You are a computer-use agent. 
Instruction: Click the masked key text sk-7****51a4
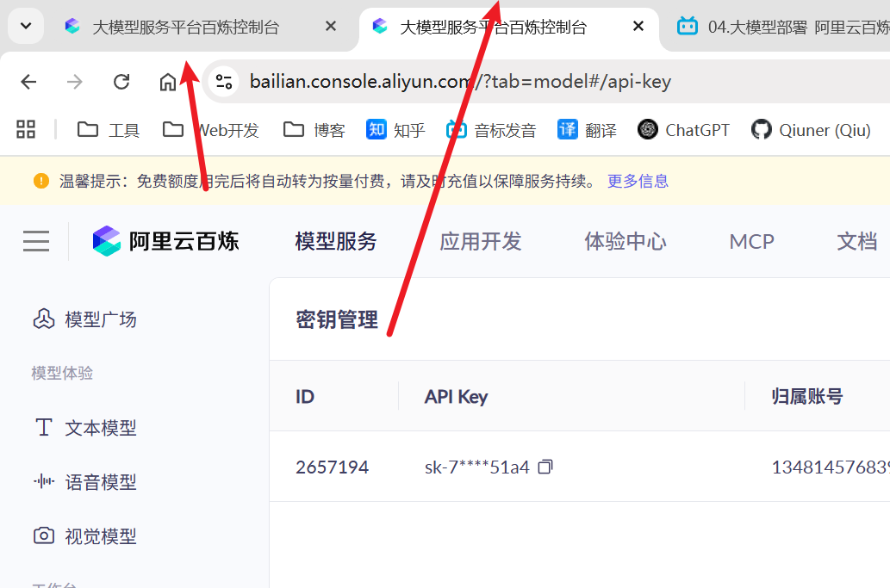(x=476, y=467)
